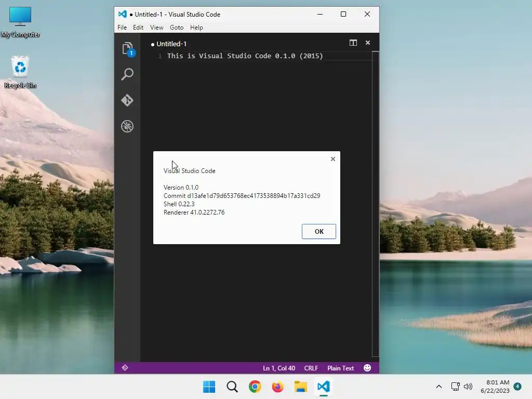Minimize the Visual Studio Code window
532x399 pixels.
[x=320, y=14]
